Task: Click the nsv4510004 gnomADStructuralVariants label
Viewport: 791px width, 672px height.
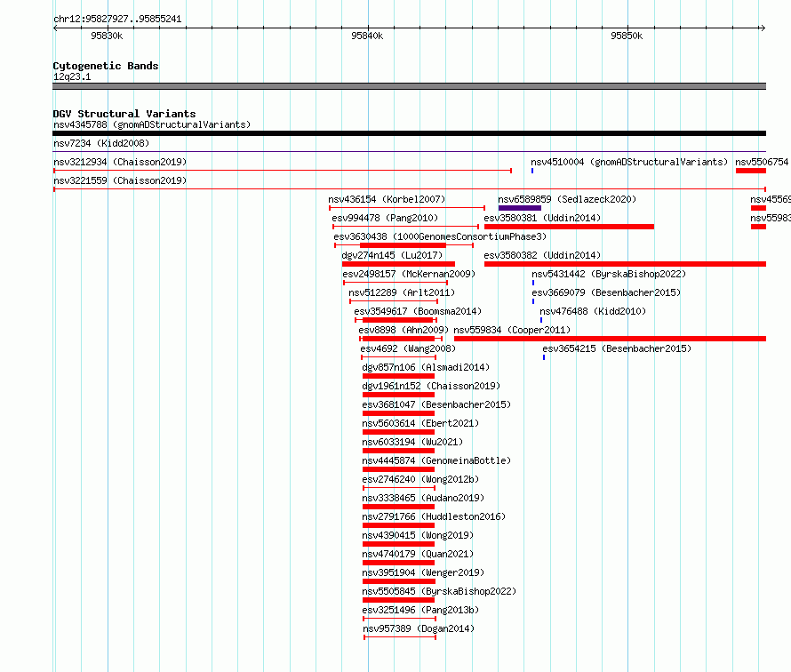Action: pos(629,162)
